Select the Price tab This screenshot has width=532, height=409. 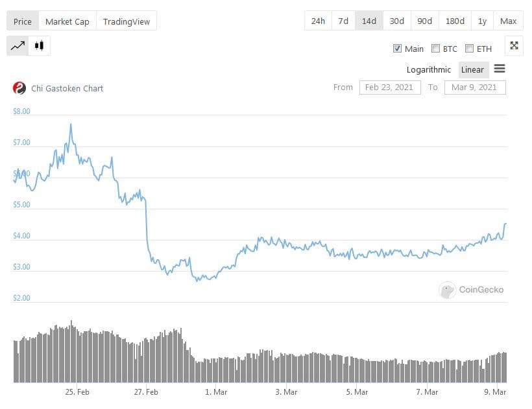pyautogui.click(x=23, y=21)
